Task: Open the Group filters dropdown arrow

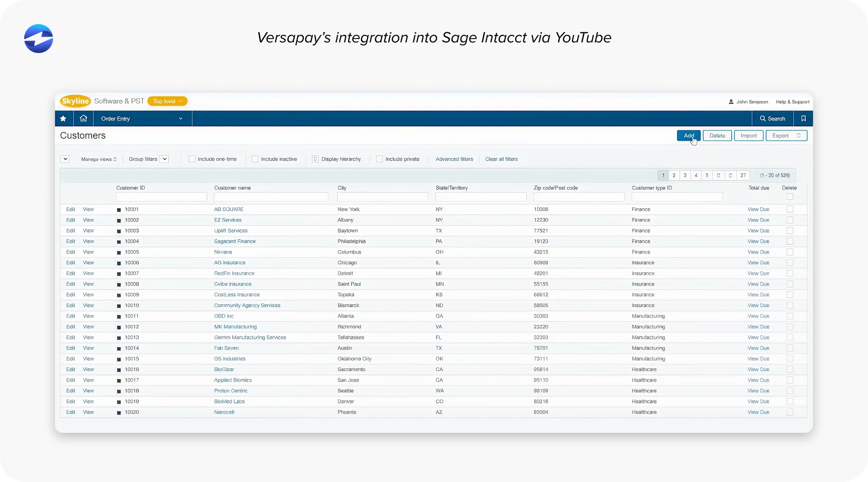Action: 164,159
